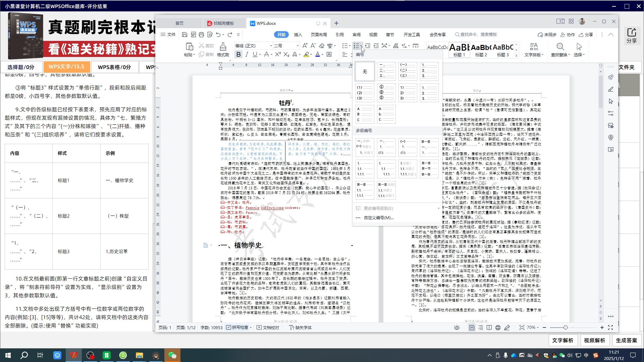Toggle bold formatting button
Image resolution: width=644 pixels, height=362 pixels.
(x=238, y=54)
